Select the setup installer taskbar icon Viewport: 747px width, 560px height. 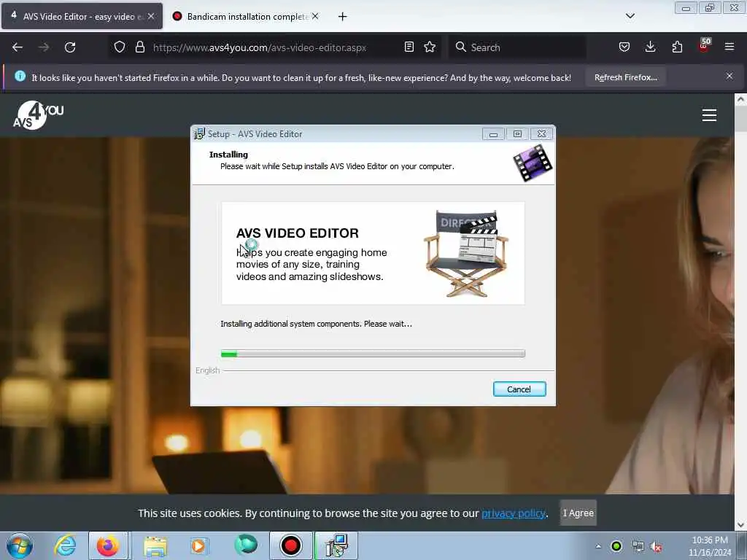point(336,545)
